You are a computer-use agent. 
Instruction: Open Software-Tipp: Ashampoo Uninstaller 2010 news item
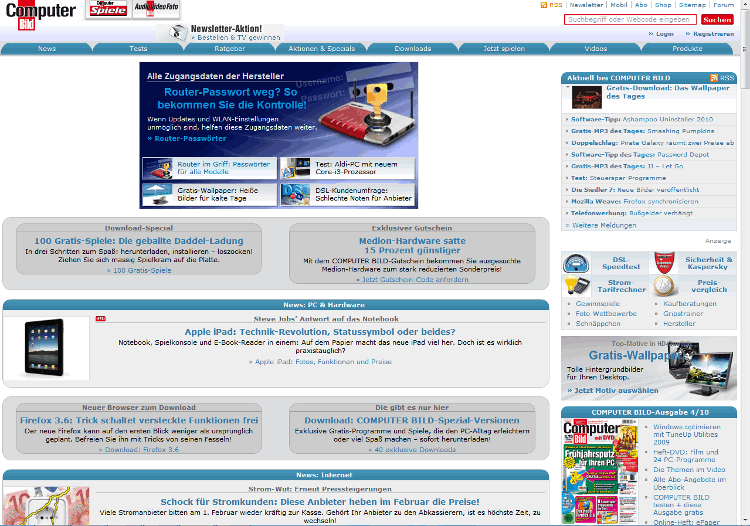(642, 119)
